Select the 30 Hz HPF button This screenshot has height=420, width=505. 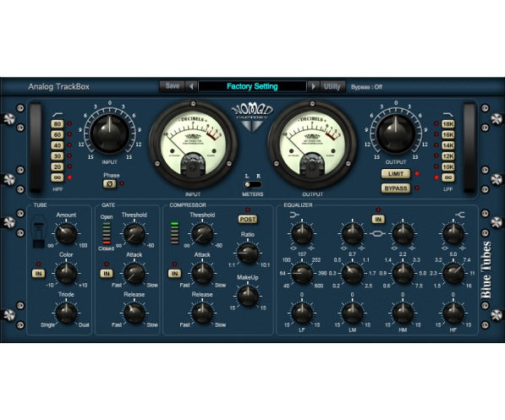click(58, 156)
